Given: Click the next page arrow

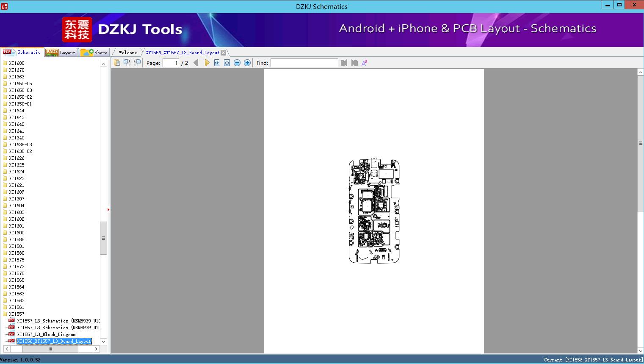Looking at the screenshot, I should click(x=207, y=63).
